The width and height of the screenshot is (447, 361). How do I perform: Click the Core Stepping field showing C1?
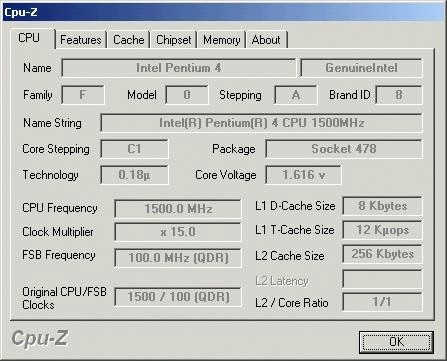(x=134, y=149)
